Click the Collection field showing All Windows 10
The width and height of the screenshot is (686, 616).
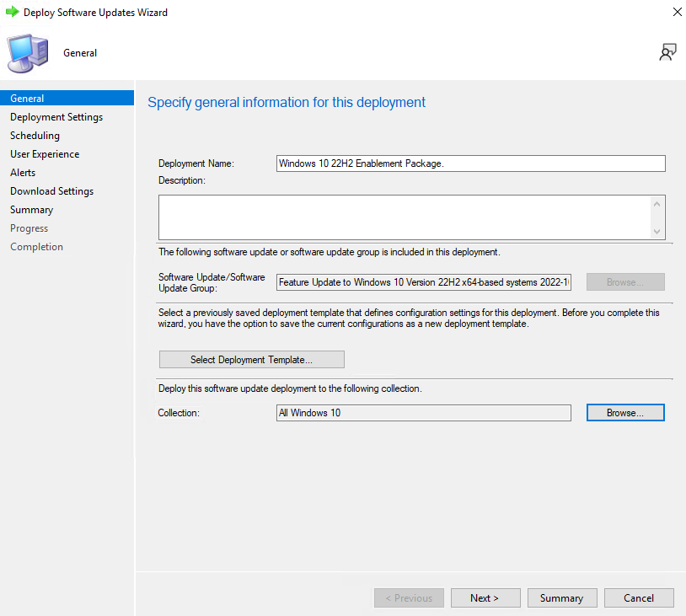[424, 413]
